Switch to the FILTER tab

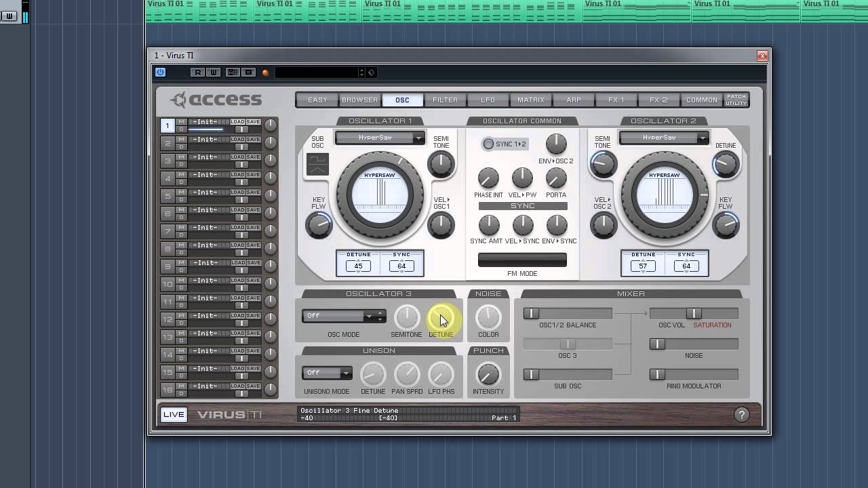click(x=446, y=100)
